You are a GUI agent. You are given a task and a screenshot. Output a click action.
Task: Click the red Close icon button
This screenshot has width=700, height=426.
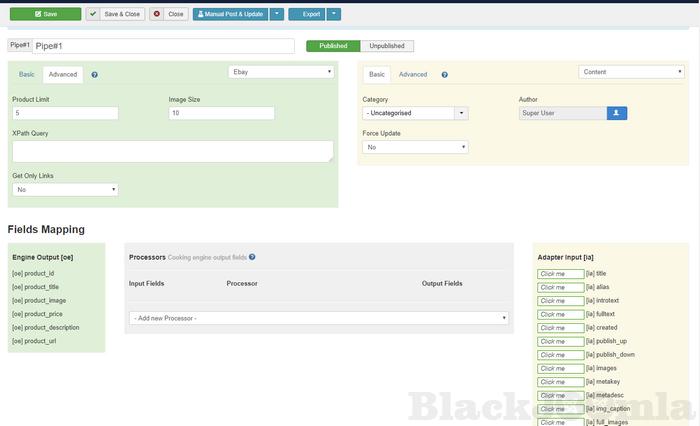tap(169, 14)
